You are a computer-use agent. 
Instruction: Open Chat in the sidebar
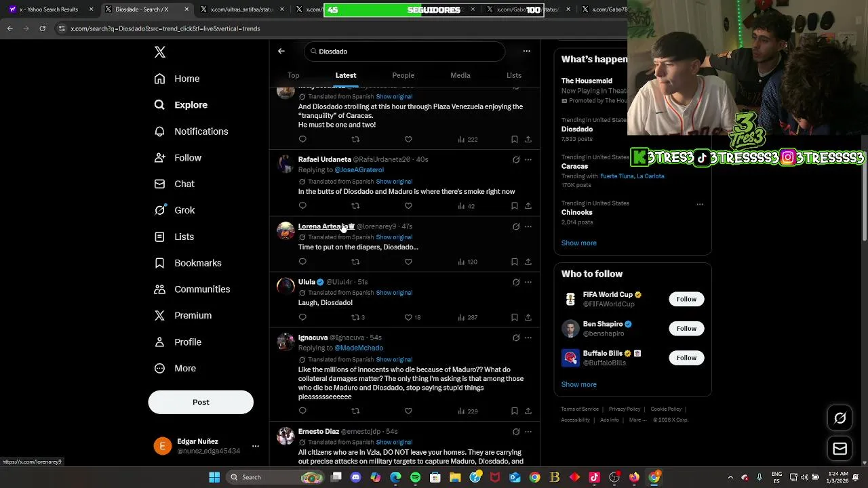click(x=174, y=184)
